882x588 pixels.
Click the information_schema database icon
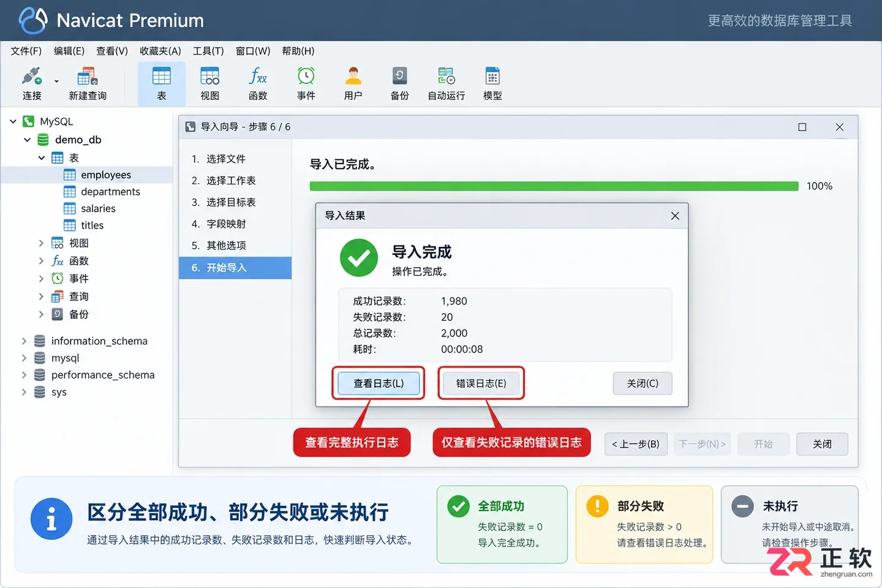click(40, 341)
